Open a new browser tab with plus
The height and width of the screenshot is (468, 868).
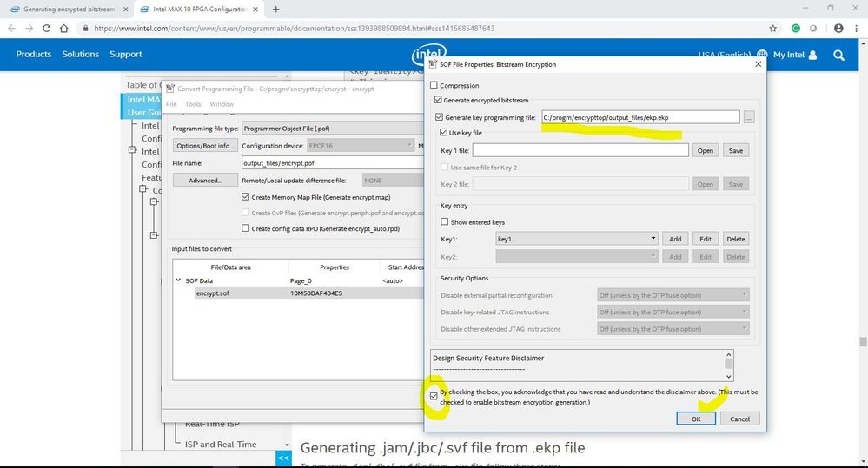click(275, 10)
